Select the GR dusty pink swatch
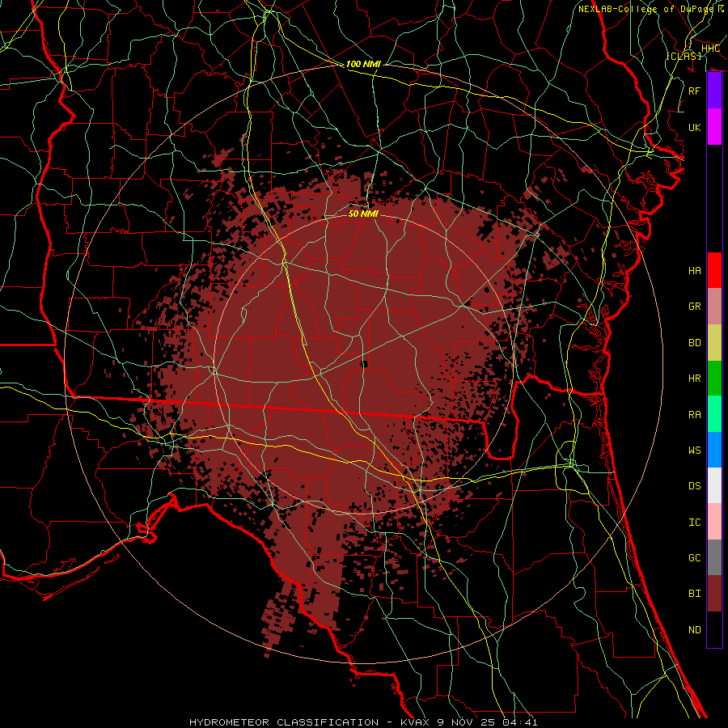This screenshot has height=728, width=728. click(714, 307)
